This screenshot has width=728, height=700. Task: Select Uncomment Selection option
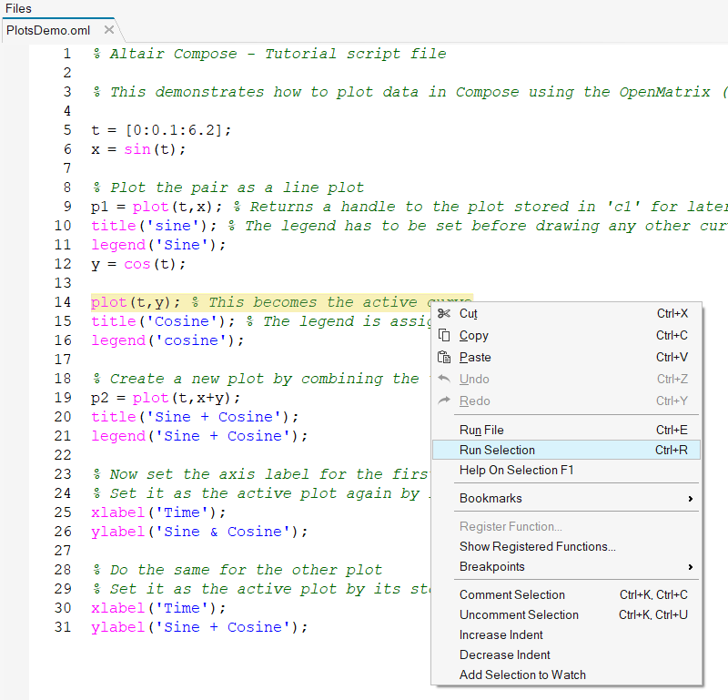click(x=519, y=615)
